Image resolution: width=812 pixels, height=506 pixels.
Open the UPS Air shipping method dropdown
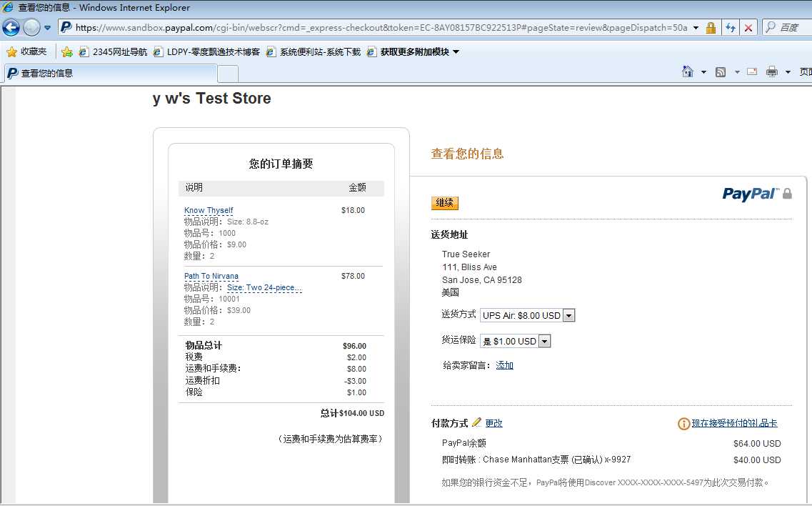[x=568, y=314]
